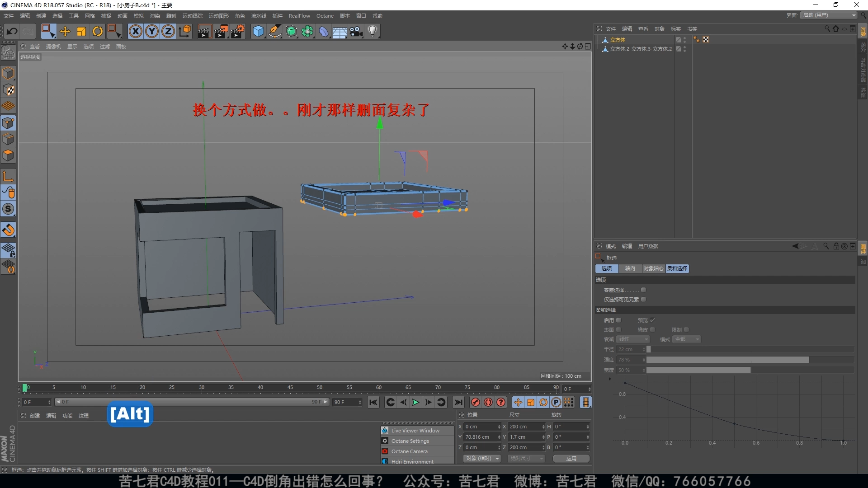Click the 应用 apply button
Viewport: 868px width, 488px height.
pos(571,459)
